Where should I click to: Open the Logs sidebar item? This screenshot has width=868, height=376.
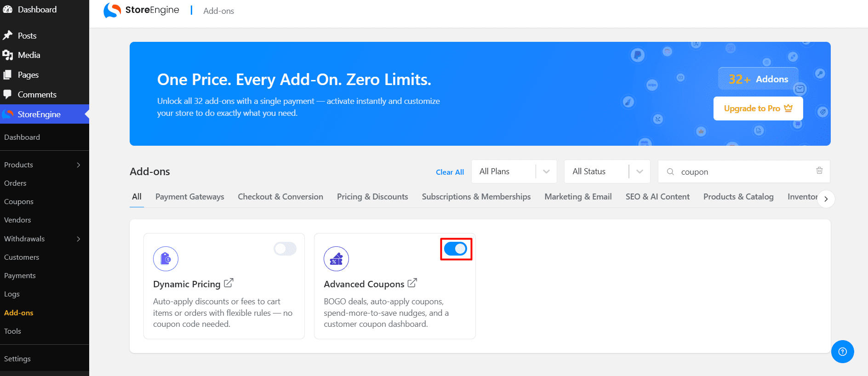click(12, 294)
